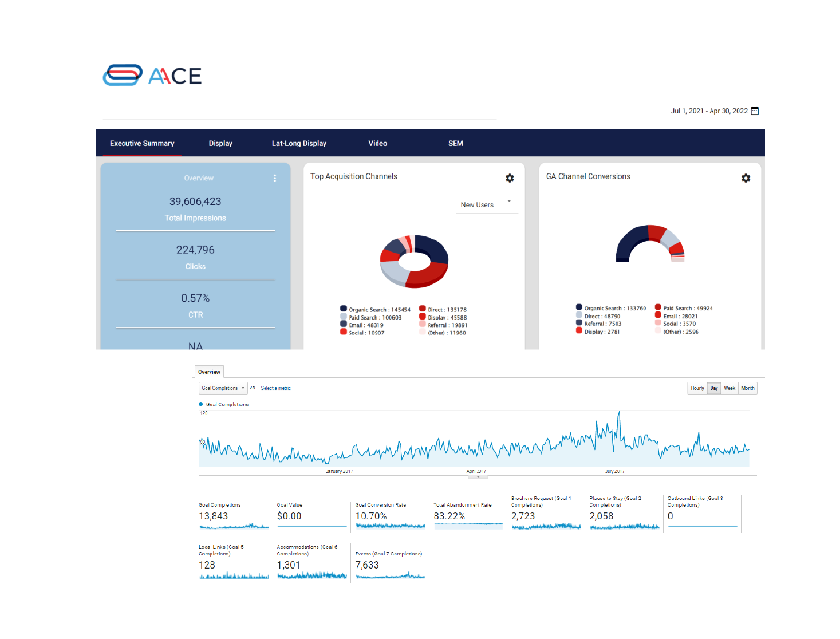The image size is (840, 639).
Task: Click the Organic Search : 145454 legend swatch
Action: tap(344, 309)
